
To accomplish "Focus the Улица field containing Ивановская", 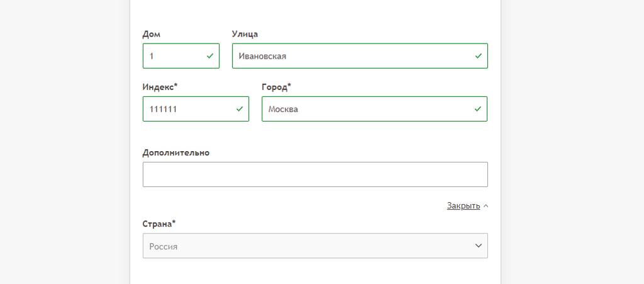I will pos(360,56).
